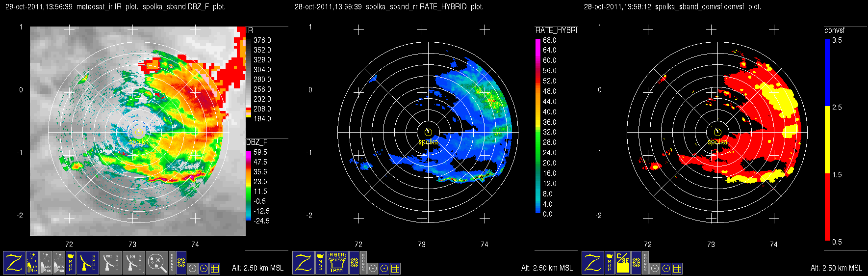
Task: Click the 'RATE_HYBRI' color bar label
Action: 556,30
